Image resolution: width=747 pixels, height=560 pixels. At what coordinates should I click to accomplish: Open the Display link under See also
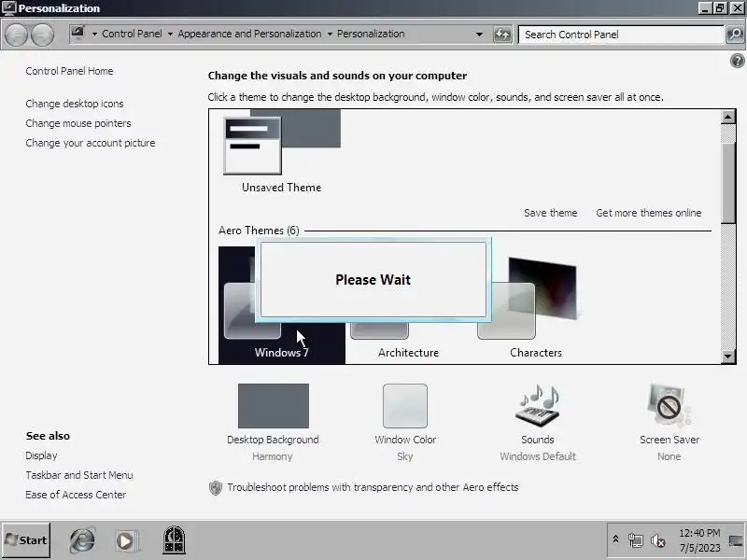point(41,455)
